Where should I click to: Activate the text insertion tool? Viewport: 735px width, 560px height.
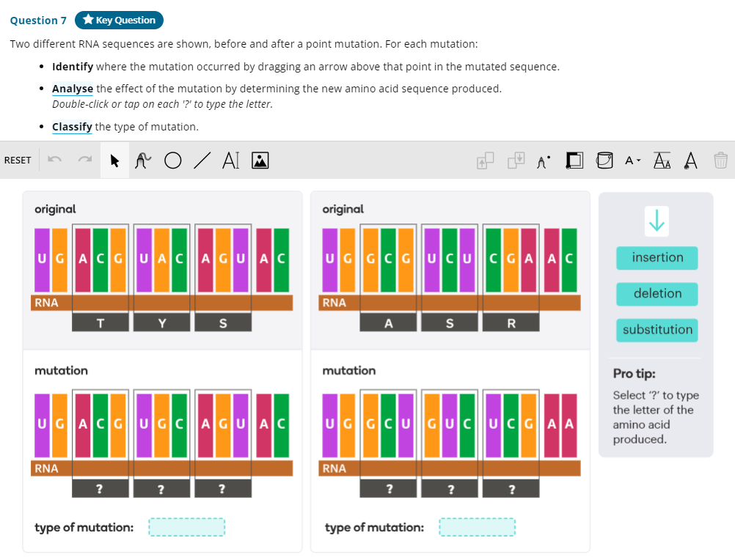(230, 160)
